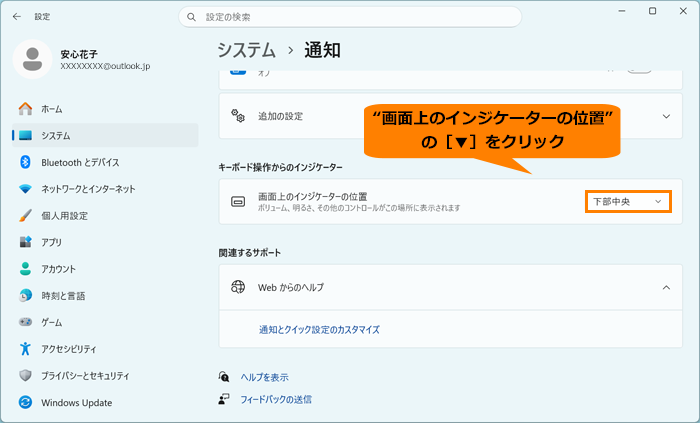Open Windows Update settings page
Screen dimensions: 700x423
(x=105, y=402)
